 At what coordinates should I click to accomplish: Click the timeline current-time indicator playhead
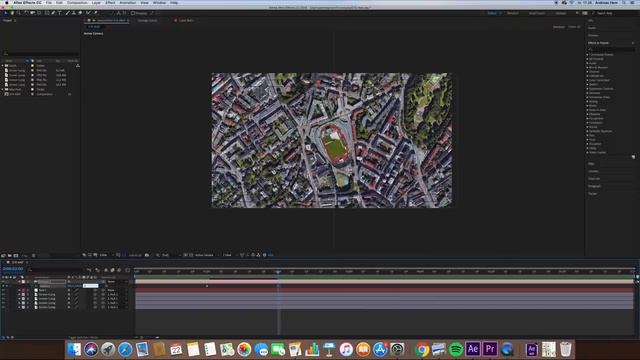[278, 271]
